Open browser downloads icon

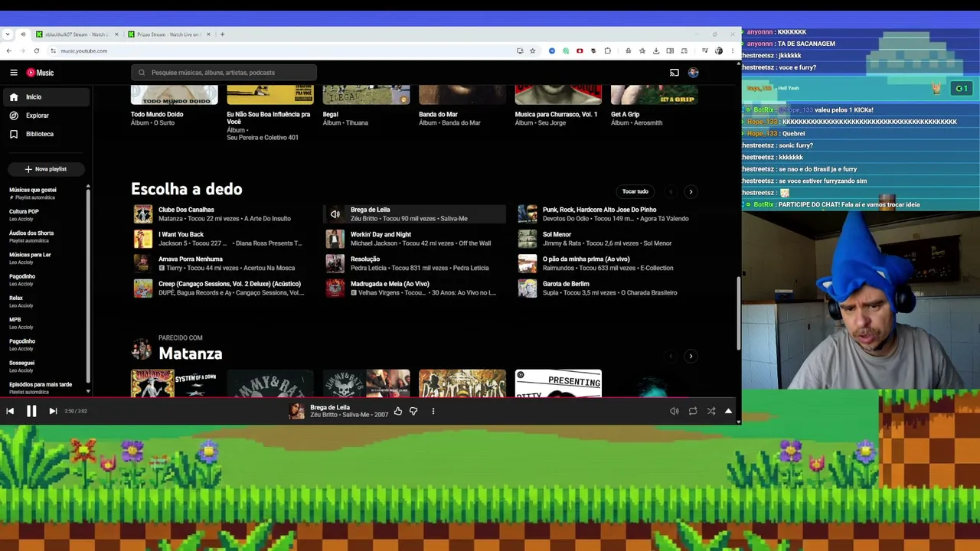(656, 51)
